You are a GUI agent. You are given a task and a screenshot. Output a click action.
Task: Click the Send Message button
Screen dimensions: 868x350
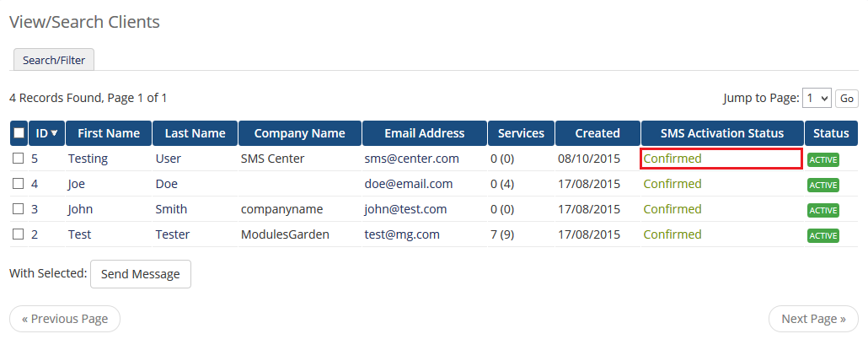[141, 274]
